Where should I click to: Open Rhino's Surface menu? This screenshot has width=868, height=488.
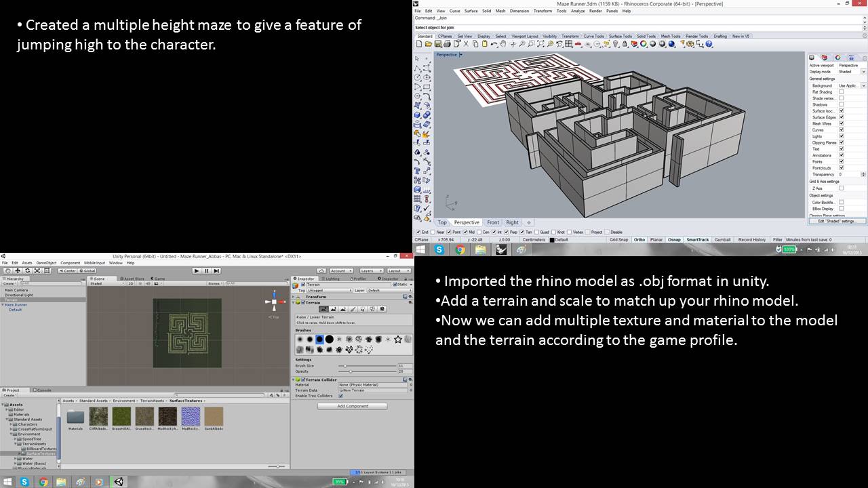(471, 11)
